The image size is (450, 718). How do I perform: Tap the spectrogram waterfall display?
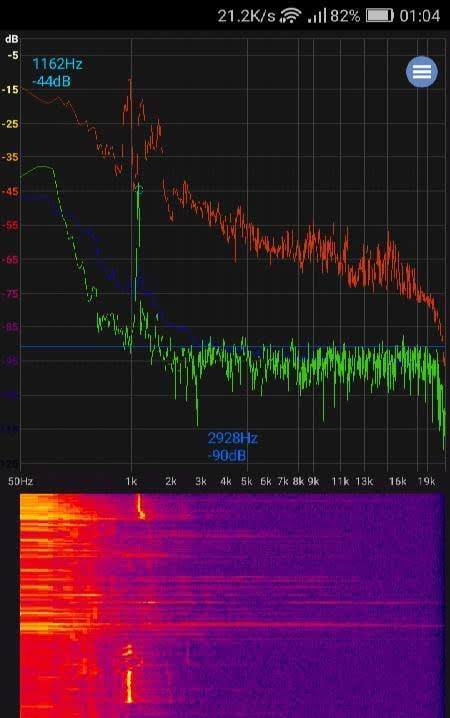(232, 605)
